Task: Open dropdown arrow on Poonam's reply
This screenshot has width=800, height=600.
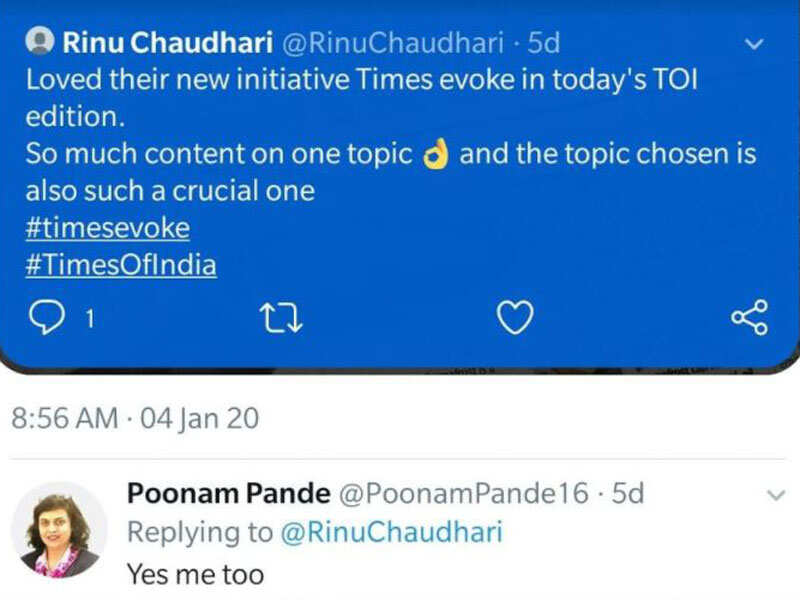Action: point(776,494)
